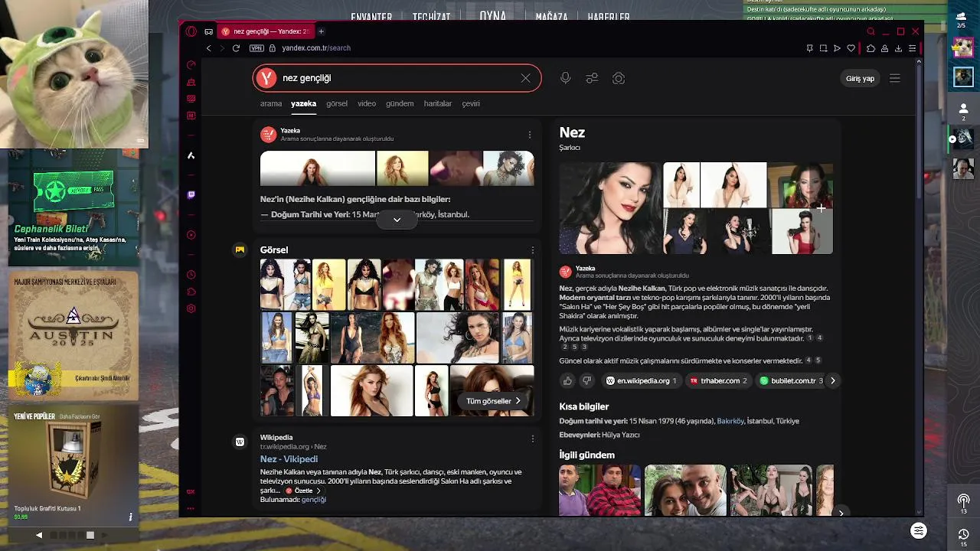Open GX Corner icon at sidebar bottom
980x551 pixels.
pos(191,492)
